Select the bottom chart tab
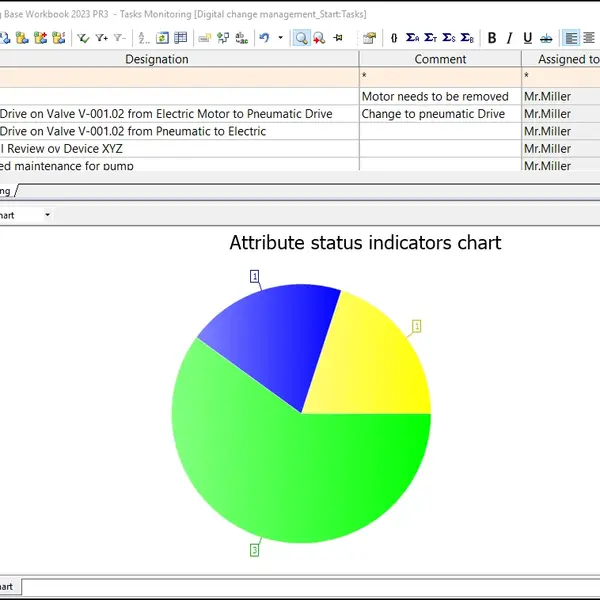The width and height of the screenshot is (600, 600). (x=8, y=587)
